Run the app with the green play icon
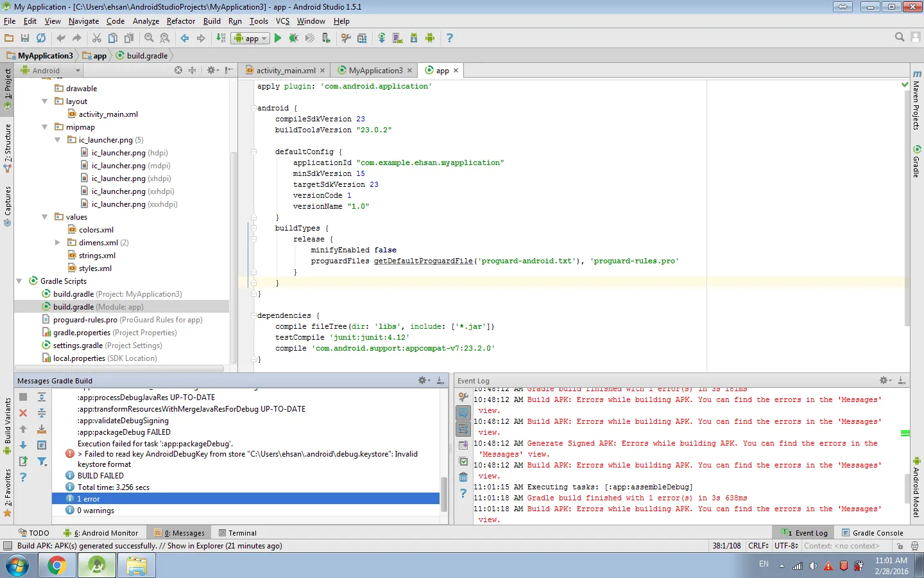This screenshot has height=578, width=924. click(278, 39)
